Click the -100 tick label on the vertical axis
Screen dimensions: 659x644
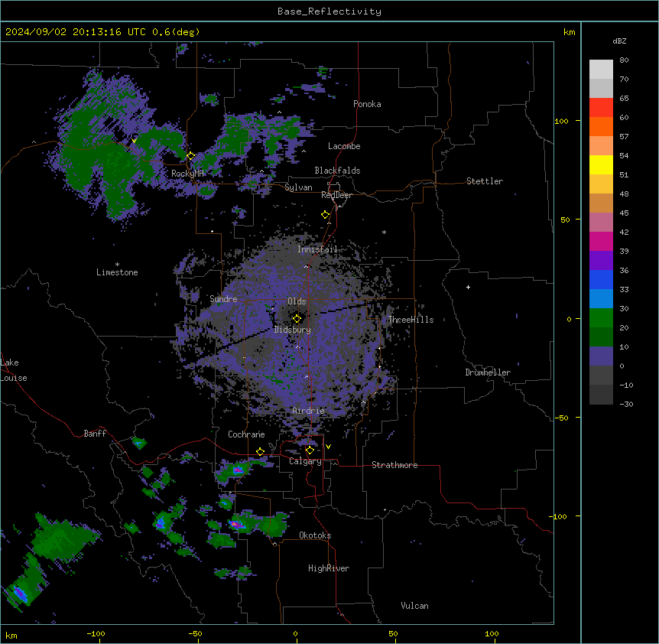point(558,516)
